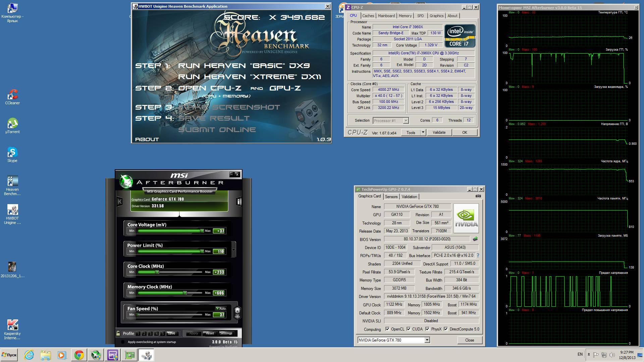Click the About link in Heaven app
This screenshot has width=644, height=362.
coord(147,139)
